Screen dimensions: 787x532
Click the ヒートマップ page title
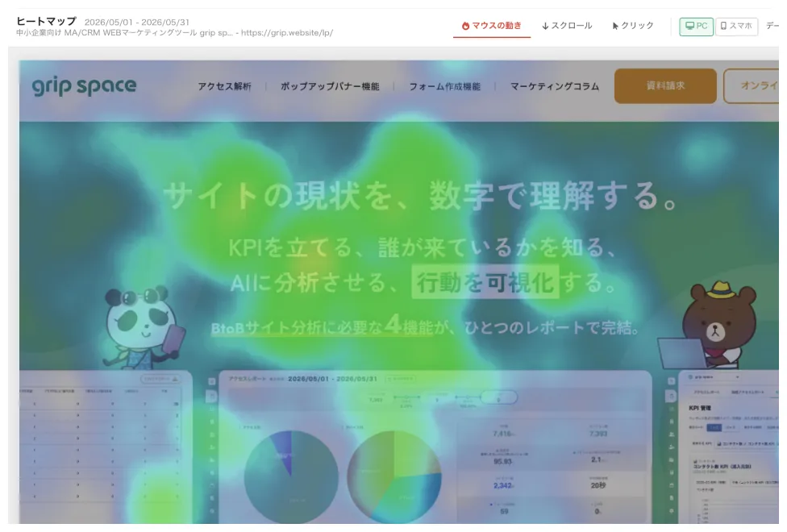coord(46,21)
